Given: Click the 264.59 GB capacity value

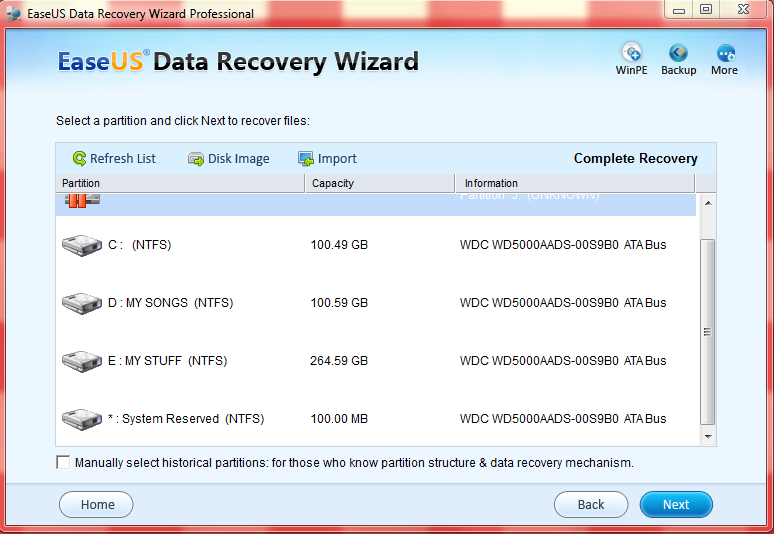Looking at the screenshot, I should (x=339, y=361).
